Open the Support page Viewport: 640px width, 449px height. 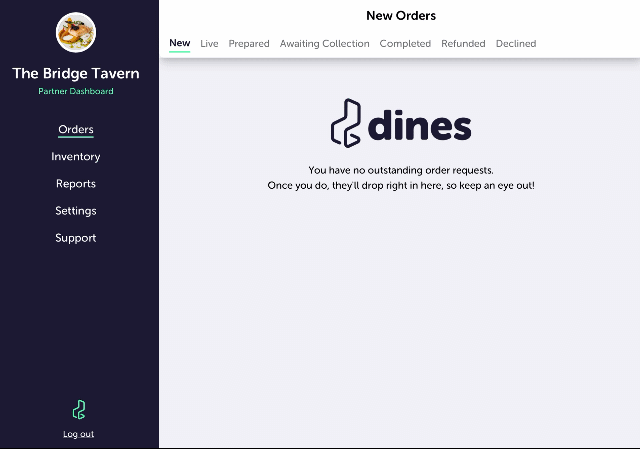[76, 238]
